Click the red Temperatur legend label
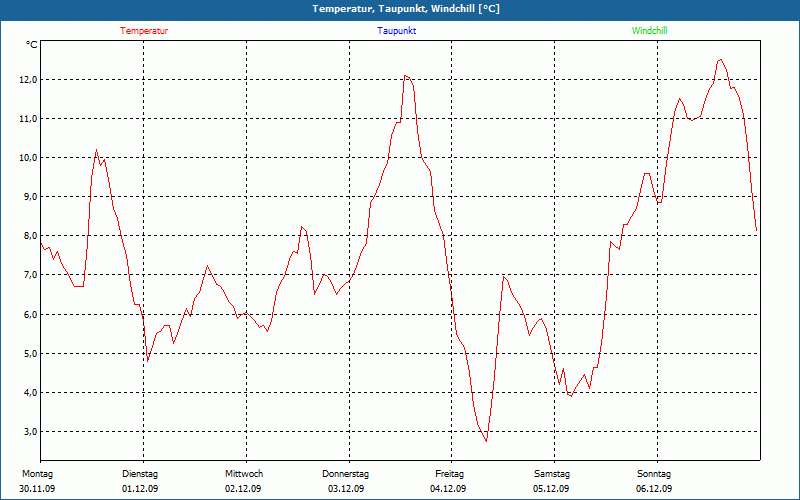This screenshot has height=500, width=800. [144, 31]
